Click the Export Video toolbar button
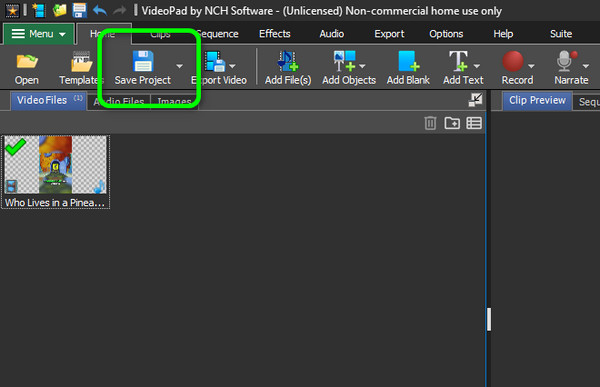600x387 pixels. coord(218,69)
